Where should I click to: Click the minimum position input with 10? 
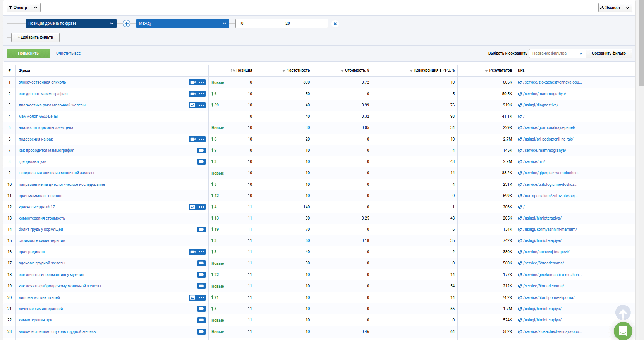[x=259, y=24]
